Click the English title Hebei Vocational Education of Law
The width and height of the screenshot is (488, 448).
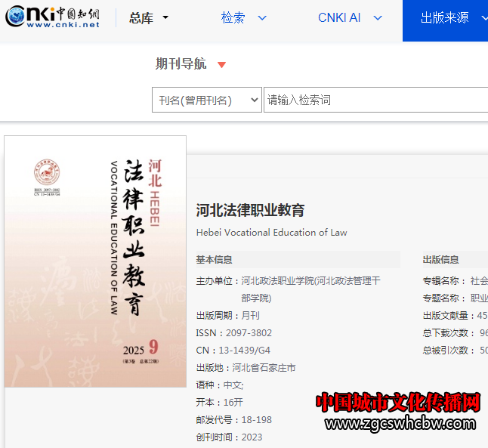coord(271,233)
